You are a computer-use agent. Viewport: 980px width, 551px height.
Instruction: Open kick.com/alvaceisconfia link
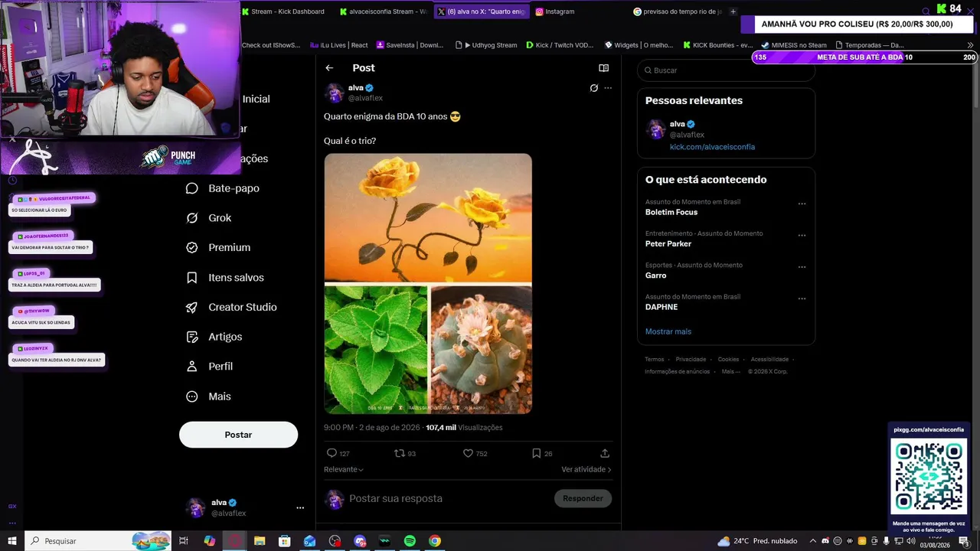pos(712,147)
